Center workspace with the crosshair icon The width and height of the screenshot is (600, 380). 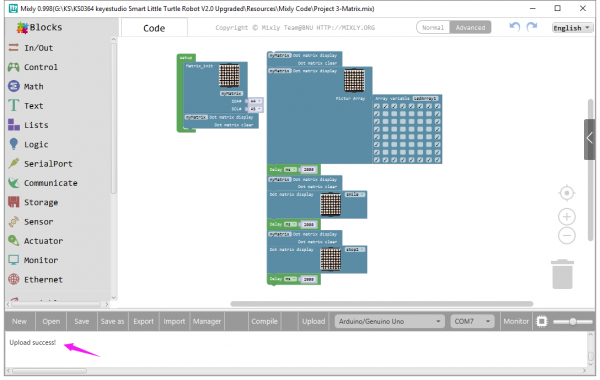(567, 193)
